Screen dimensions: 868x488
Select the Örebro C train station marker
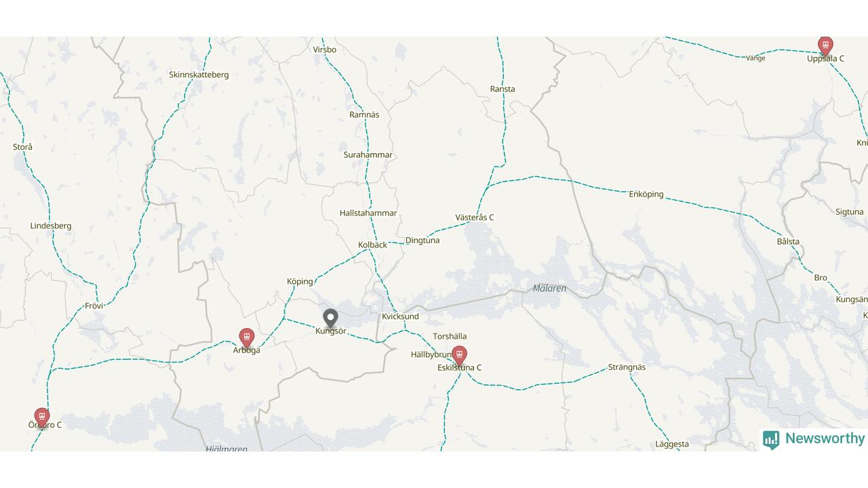[x=41, y=417]
